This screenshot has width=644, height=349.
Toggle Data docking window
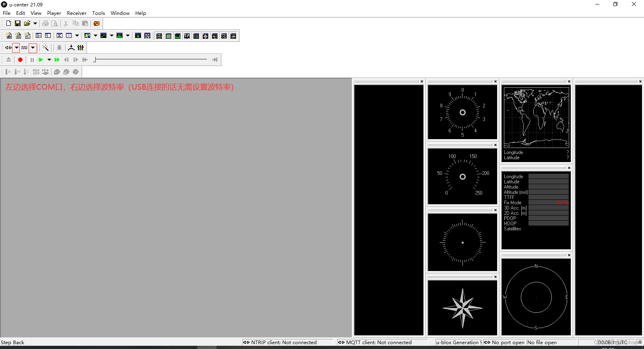point(196,36)
